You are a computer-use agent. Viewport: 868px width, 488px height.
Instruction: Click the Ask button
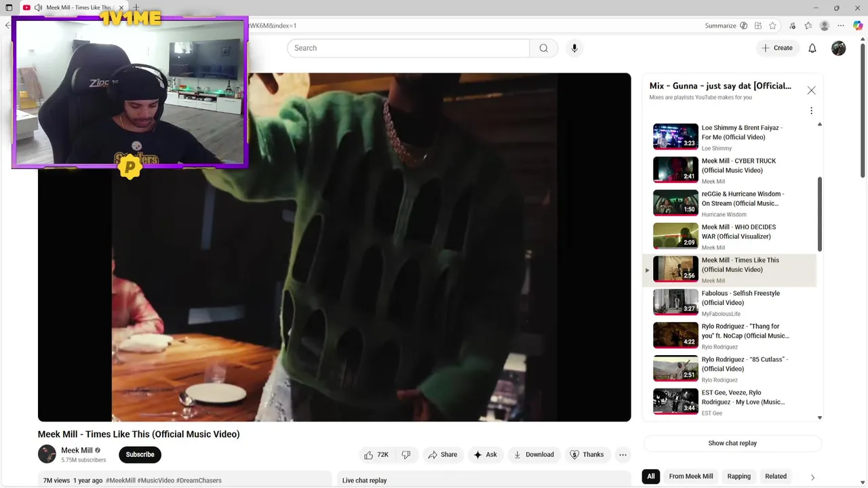click(485, 455)
